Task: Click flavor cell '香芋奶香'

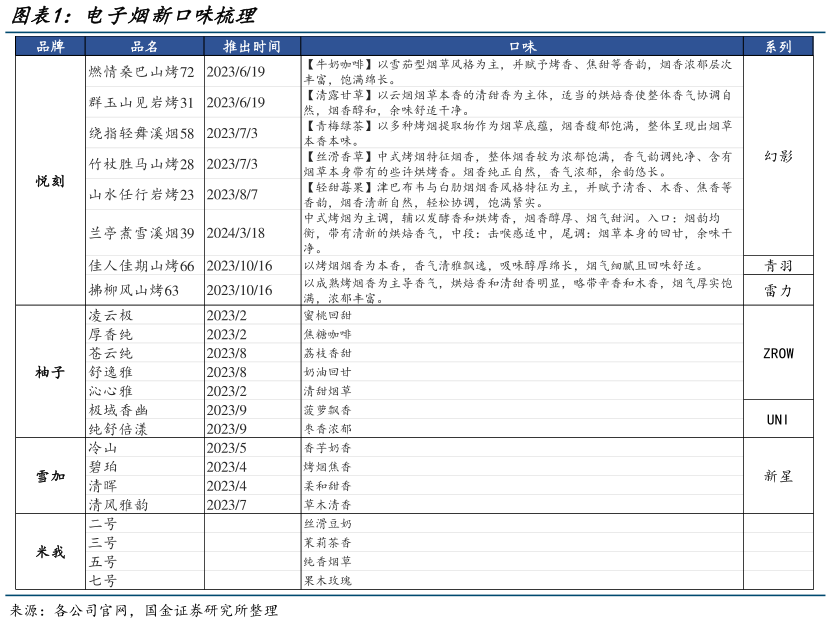Action: (328, 448)
